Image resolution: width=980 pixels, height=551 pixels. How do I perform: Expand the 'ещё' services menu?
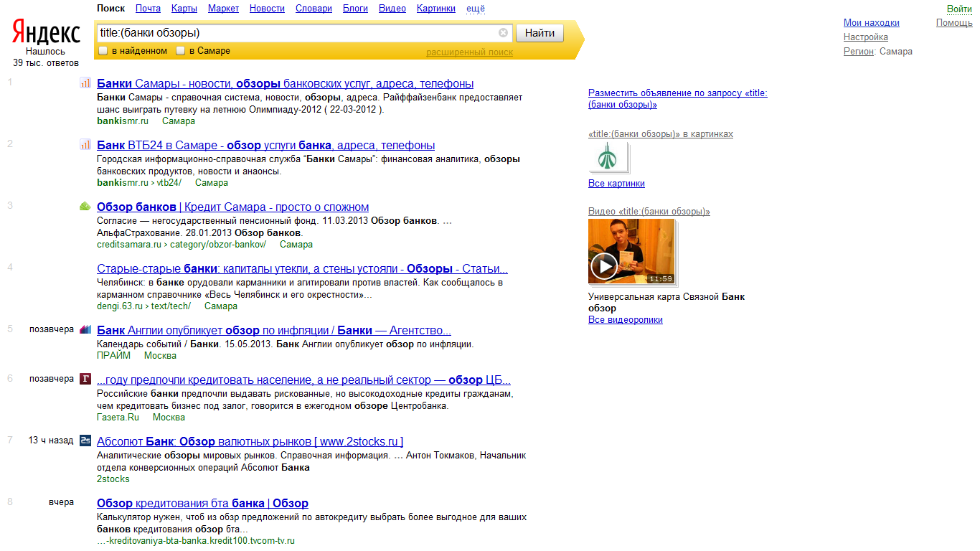coord(476,9)
